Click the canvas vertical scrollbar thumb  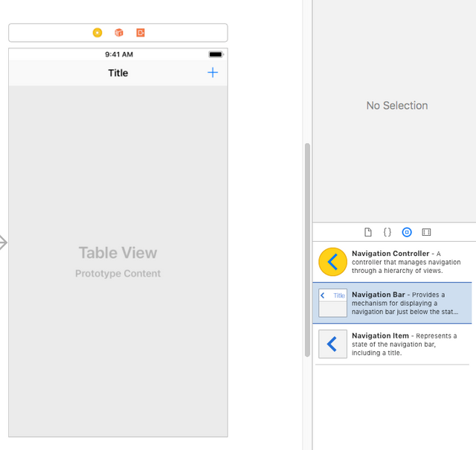coord(307,250)
